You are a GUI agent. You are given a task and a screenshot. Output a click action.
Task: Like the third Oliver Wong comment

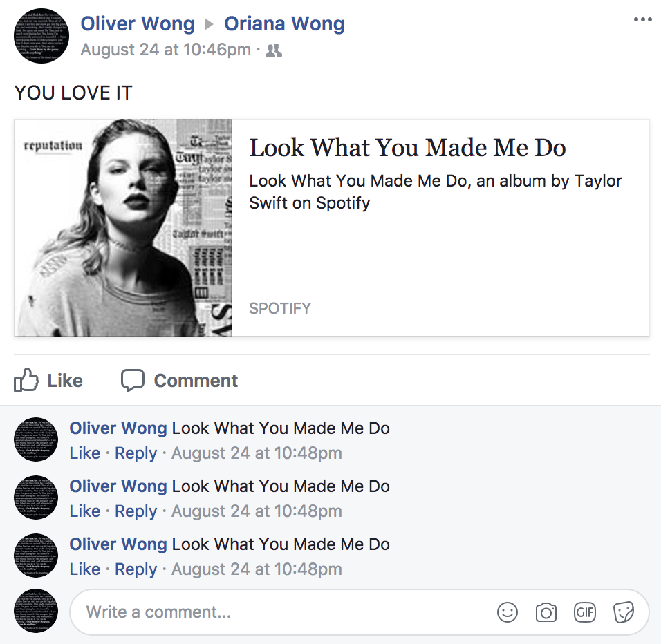click(x=85, y=569)
